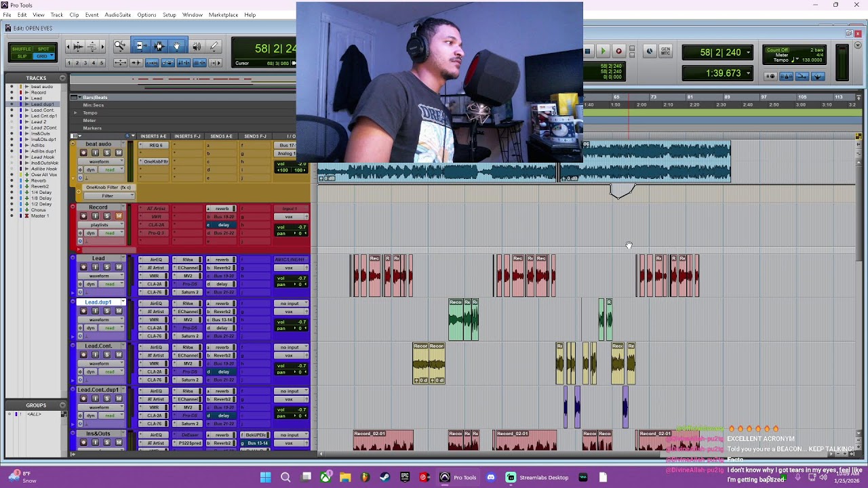Click the Record button in transport
The image size is (868, 488).
[618, 51]
